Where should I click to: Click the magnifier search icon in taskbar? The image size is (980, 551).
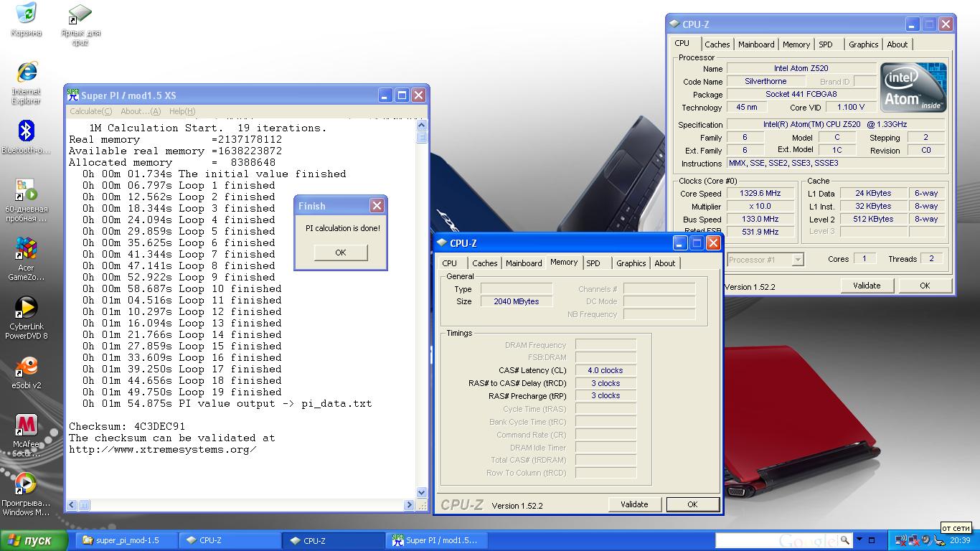click(845, 540)
